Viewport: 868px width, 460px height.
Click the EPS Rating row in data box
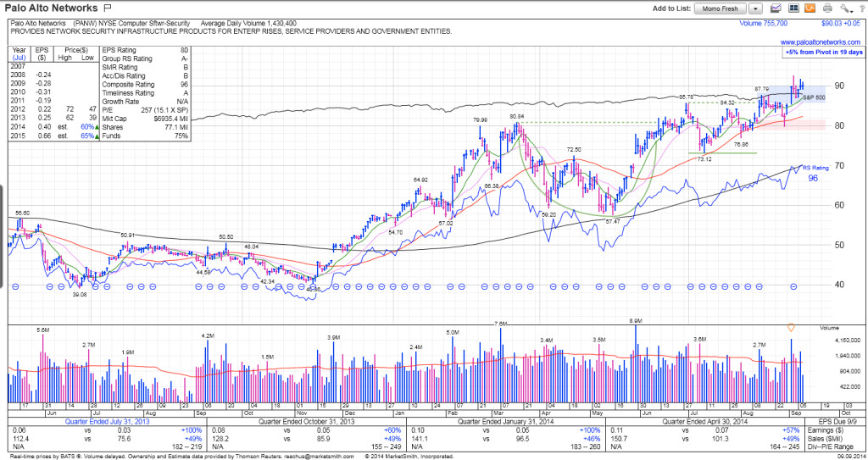click(x=145, y=50)
